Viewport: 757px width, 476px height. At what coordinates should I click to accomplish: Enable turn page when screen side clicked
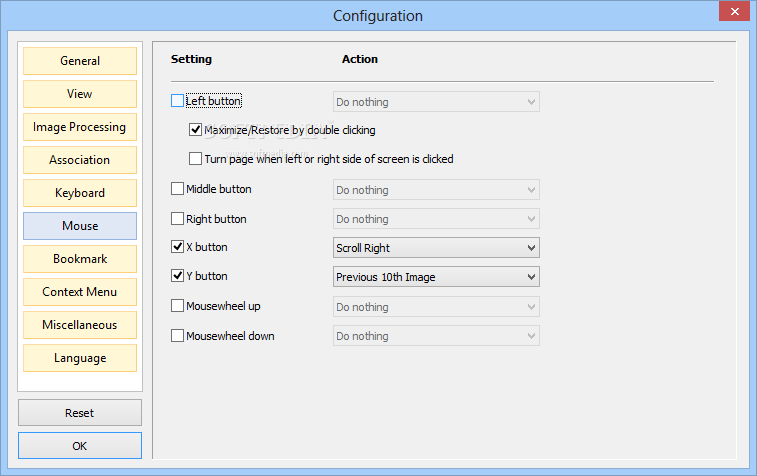click(x=195, y=158)
